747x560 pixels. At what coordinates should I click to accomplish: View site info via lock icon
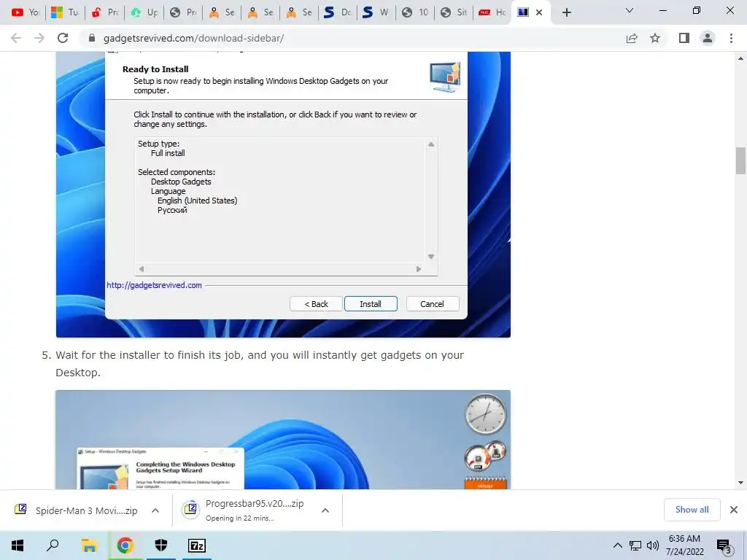click(92, 38)
